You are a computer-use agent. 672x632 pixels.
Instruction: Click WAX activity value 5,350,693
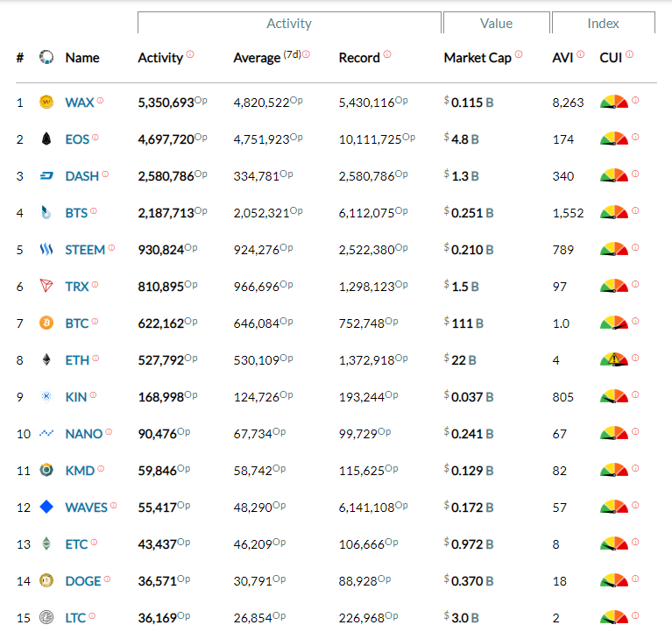pos(166,103)
